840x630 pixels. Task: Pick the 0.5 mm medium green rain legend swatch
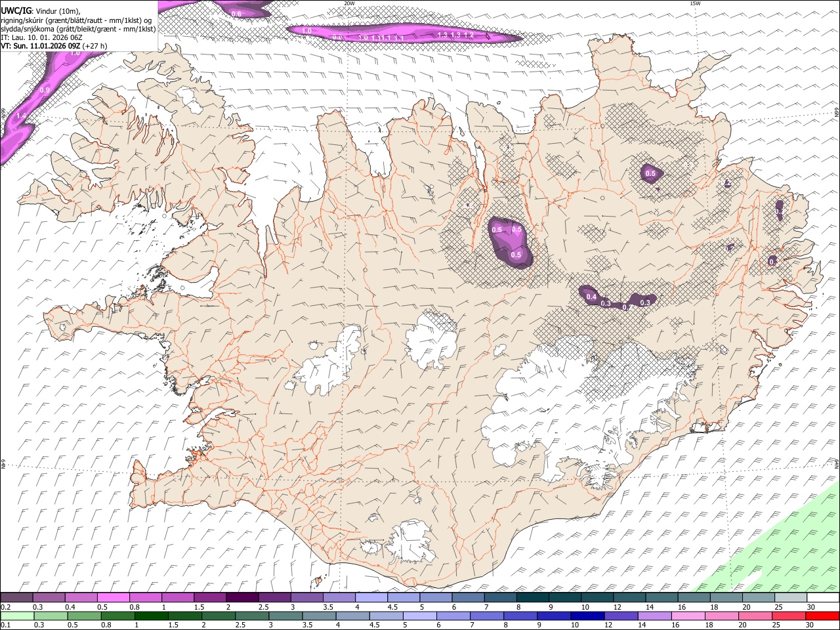point(84,616)
